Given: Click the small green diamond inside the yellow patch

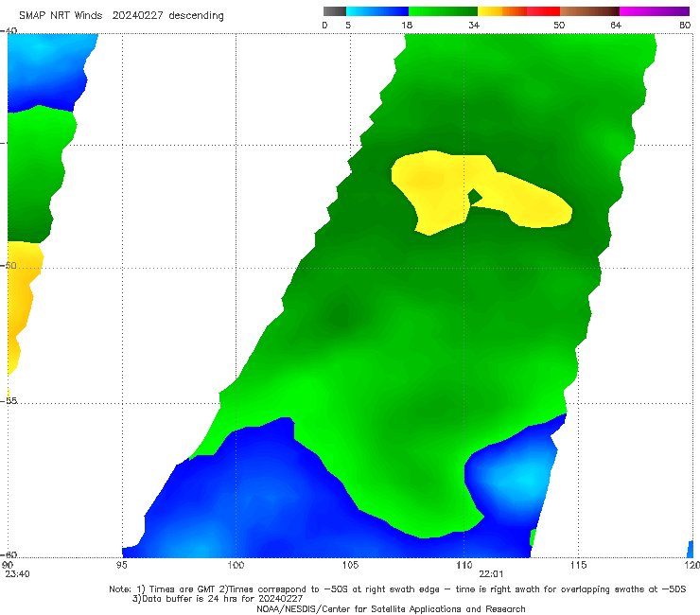Looking at the screenshot, I should (475, 196).
